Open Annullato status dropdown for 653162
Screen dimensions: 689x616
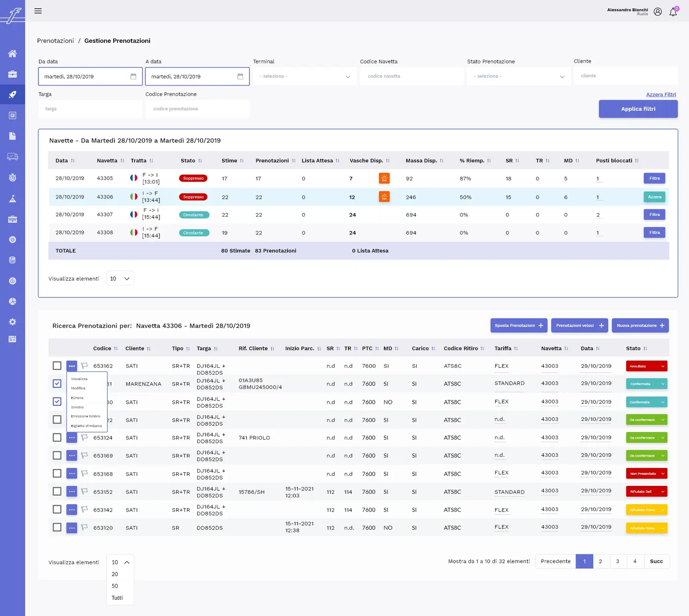[x=647, y=366]
